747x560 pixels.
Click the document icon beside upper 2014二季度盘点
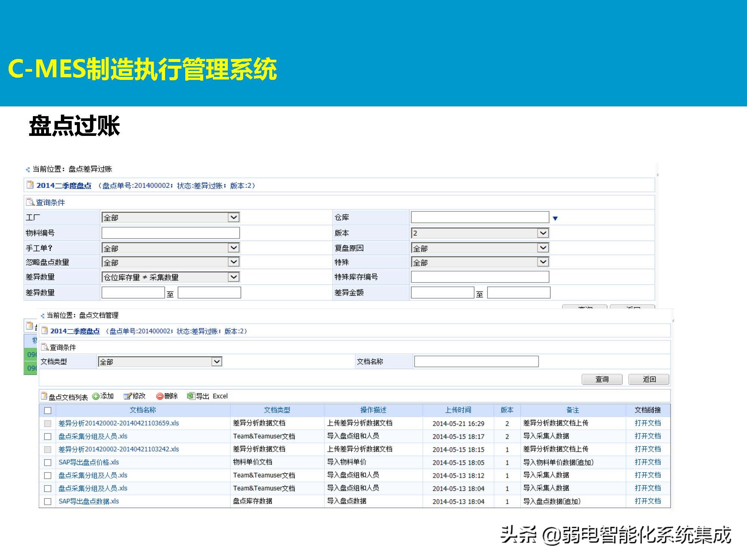(30, 185)
